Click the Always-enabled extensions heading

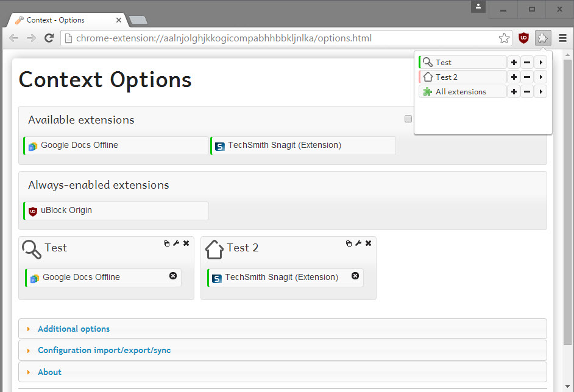coord(99,185)
